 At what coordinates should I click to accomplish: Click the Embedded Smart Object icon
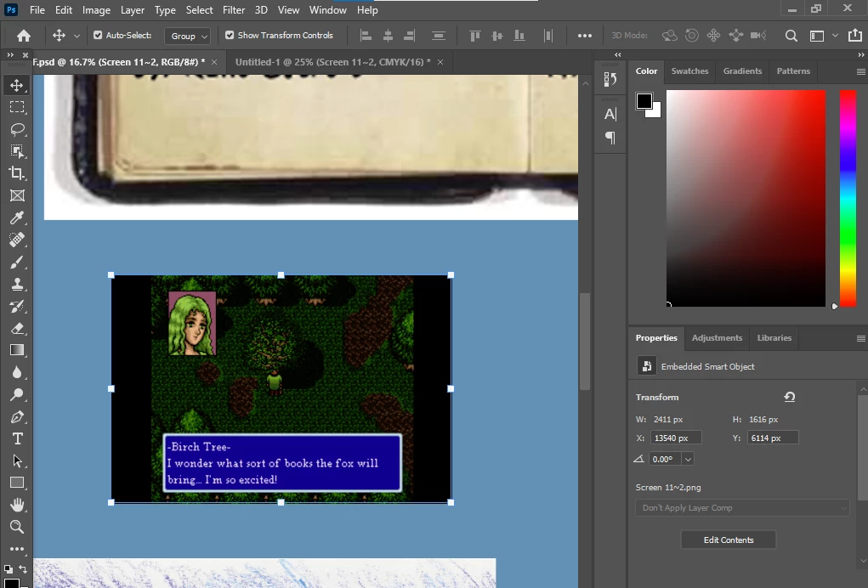tap(646, 366)
